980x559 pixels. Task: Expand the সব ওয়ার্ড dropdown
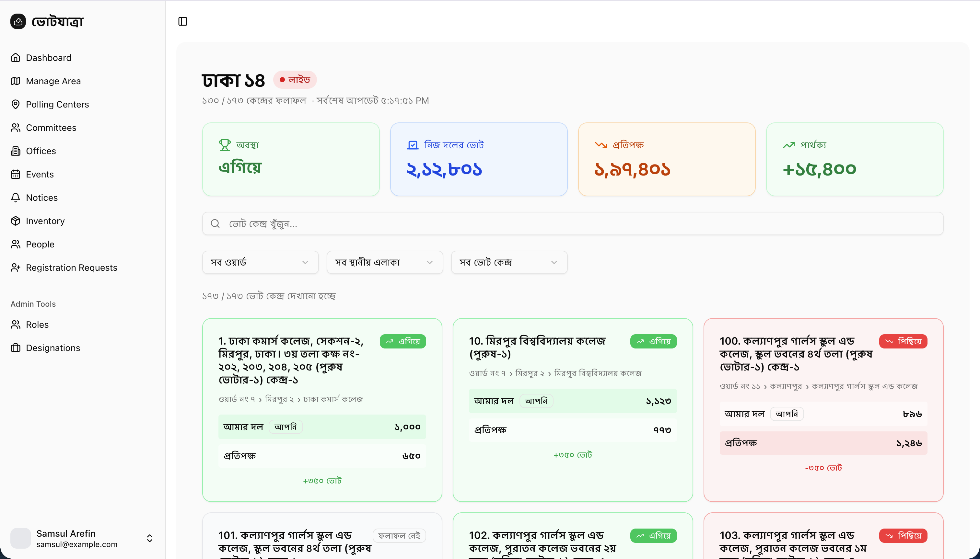point(260,262)
